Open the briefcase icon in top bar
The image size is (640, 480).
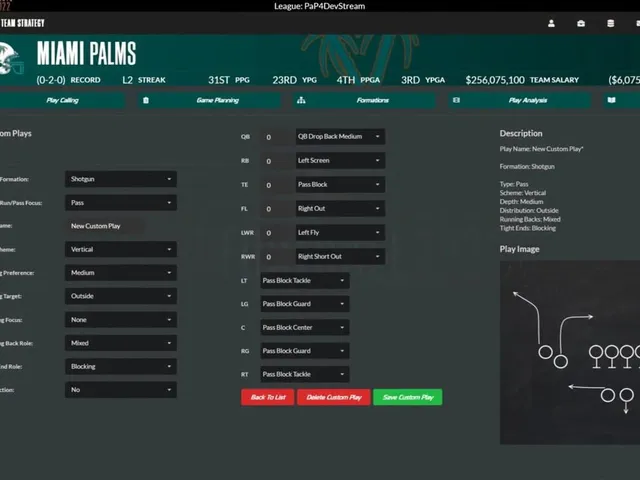pyautogui.click(x=581, y=23)
